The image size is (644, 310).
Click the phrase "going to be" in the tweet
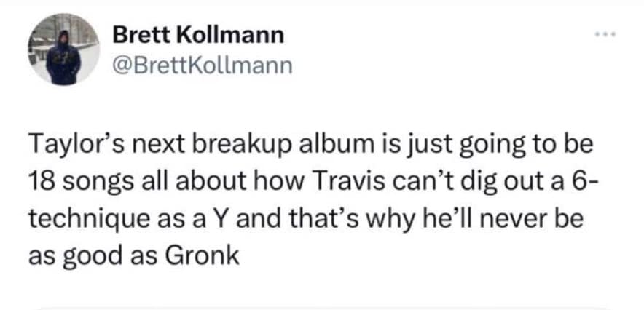[520, 146]
